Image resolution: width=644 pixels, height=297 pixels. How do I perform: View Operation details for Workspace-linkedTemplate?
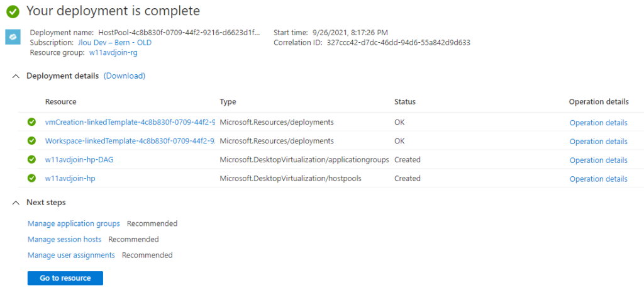tap(599, 142)
